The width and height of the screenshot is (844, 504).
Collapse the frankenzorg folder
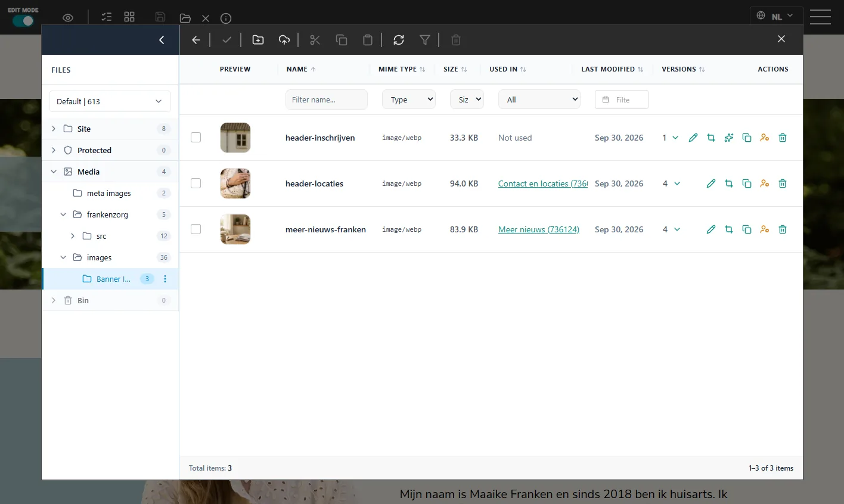click(63, 214)
